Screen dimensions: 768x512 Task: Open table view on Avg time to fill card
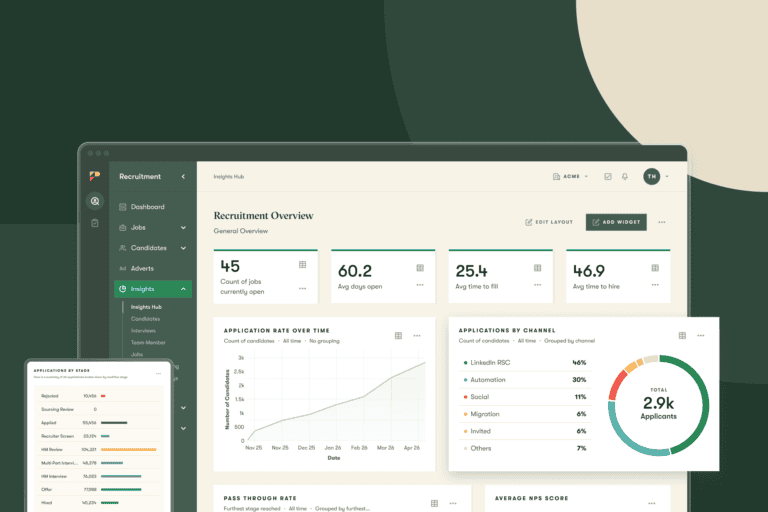(x=538, y=268)
